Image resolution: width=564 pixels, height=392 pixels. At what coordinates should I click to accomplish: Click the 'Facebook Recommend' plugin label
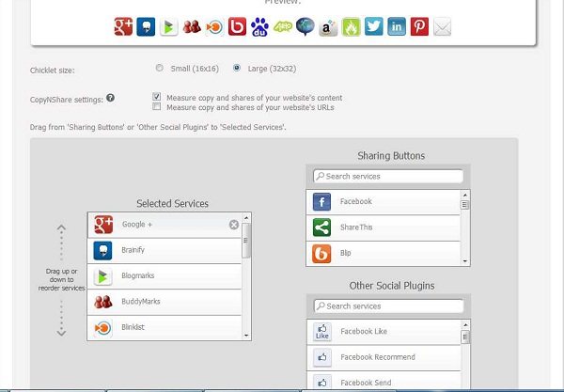pyautogui.click(x=378, y=357)
